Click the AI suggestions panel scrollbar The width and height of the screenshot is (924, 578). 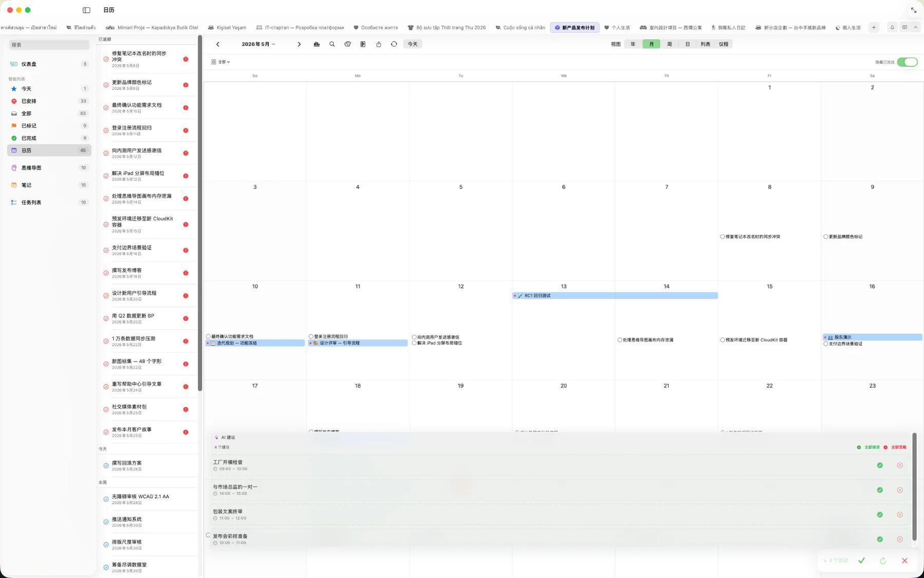point(914,487)
